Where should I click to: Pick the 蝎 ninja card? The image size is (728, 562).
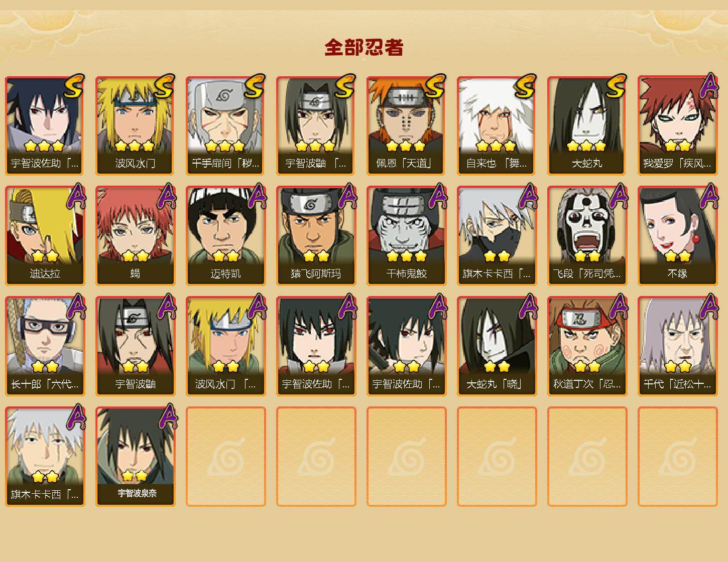[135, 236]
